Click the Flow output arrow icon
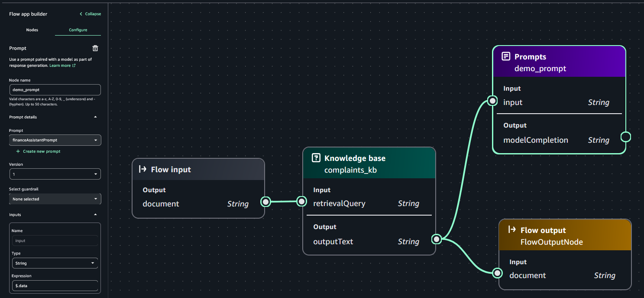The height and width of the screenshot is (298, 644). (512, 230)
